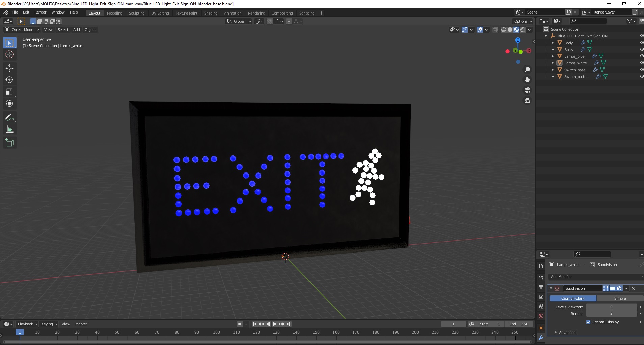The width and height of the screenshot is (644, 345).
Task: Play the animation forward
Action: click(x=274, y=324)
